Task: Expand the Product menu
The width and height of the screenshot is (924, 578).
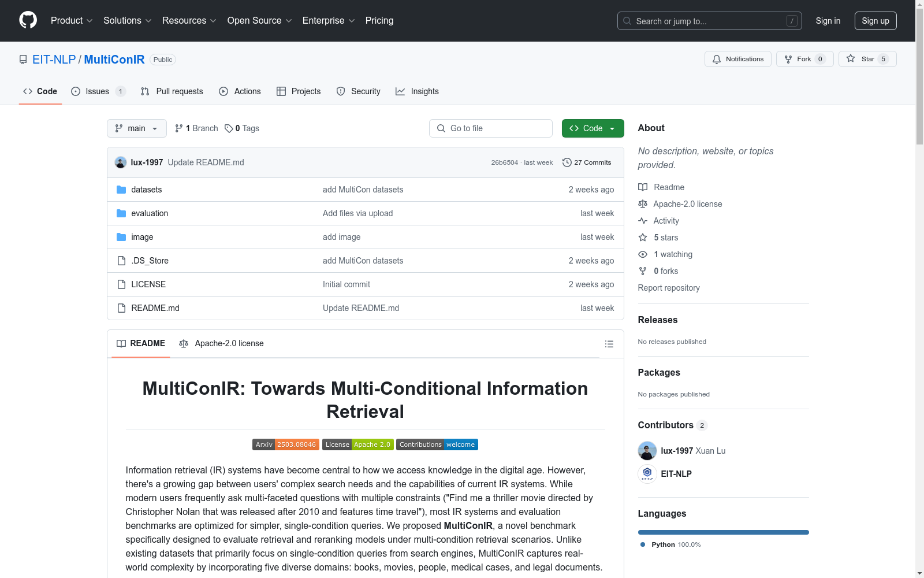Action: coord(72,21)
